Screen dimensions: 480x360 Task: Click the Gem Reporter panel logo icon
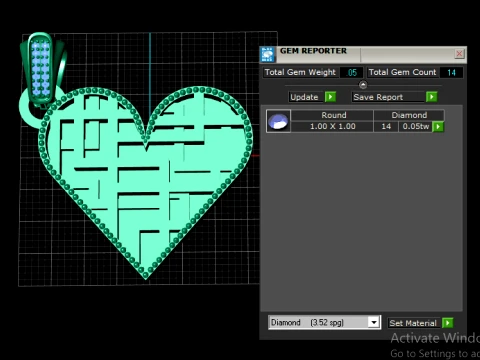coord(268,54)
